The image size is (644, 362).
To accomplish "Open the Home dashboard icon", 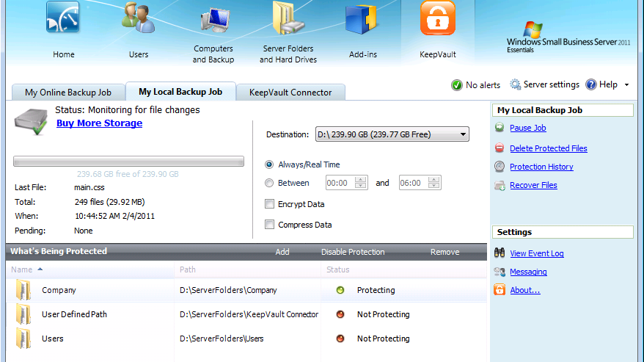I will [x=64, y=19].
